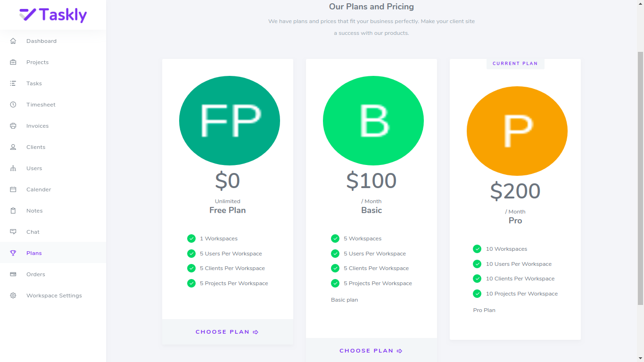The height and width of the screenshot is (362, 644).
Task: Choose Plan for the Free Plan
Action: 227,332
